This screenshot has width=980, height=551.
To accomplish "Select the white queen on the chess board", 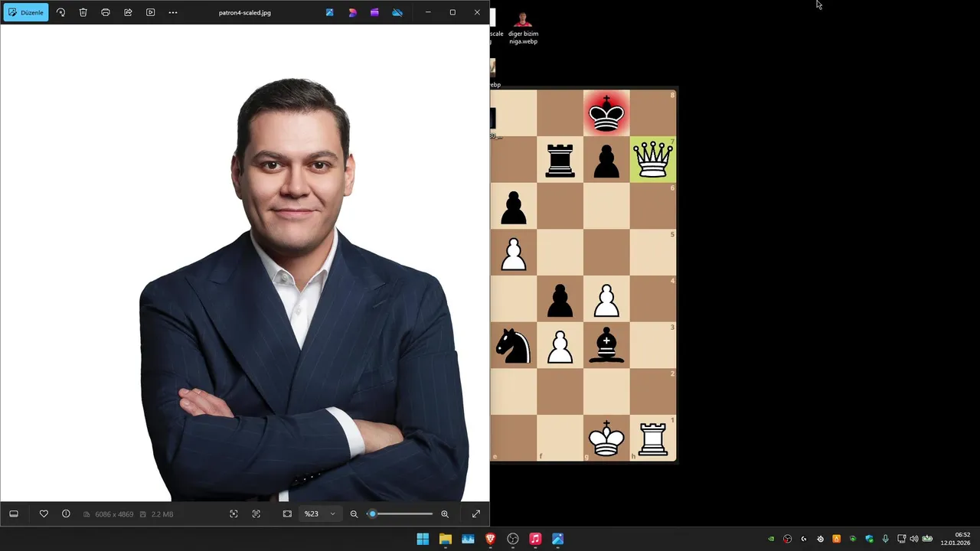I will coord(653,159).
